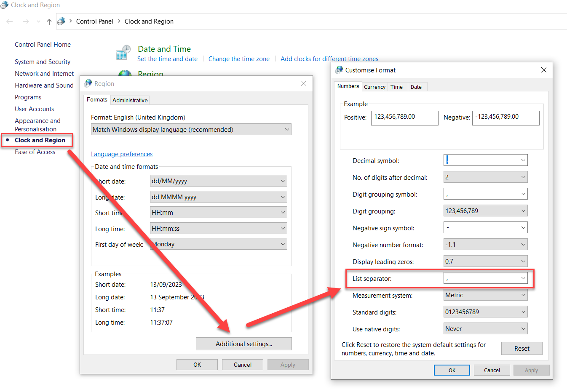Close the Customise Format dialog
567x392 pixels.
coord(543,70)
